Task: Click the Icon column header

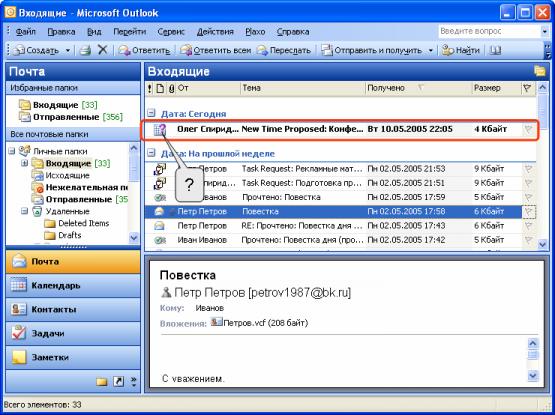Action: click(x=160, y=88)
